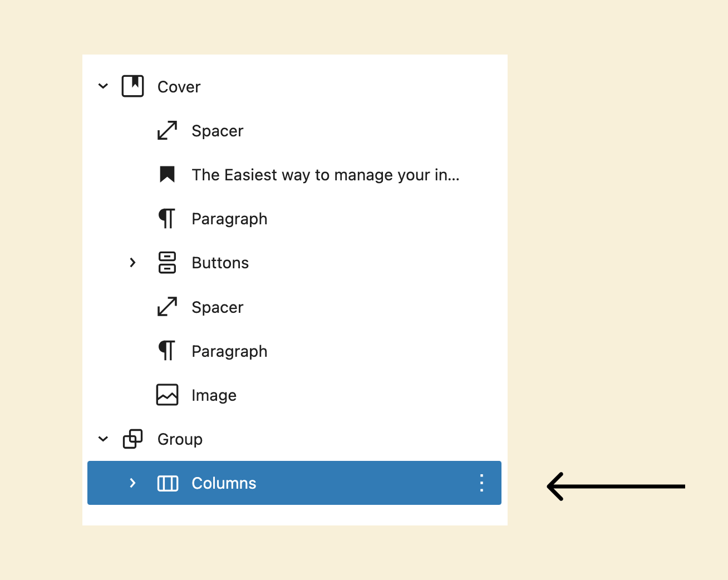Click the Paragraph pilcrow icon above Buttons
728x580 pixels.
pos(167,218)
